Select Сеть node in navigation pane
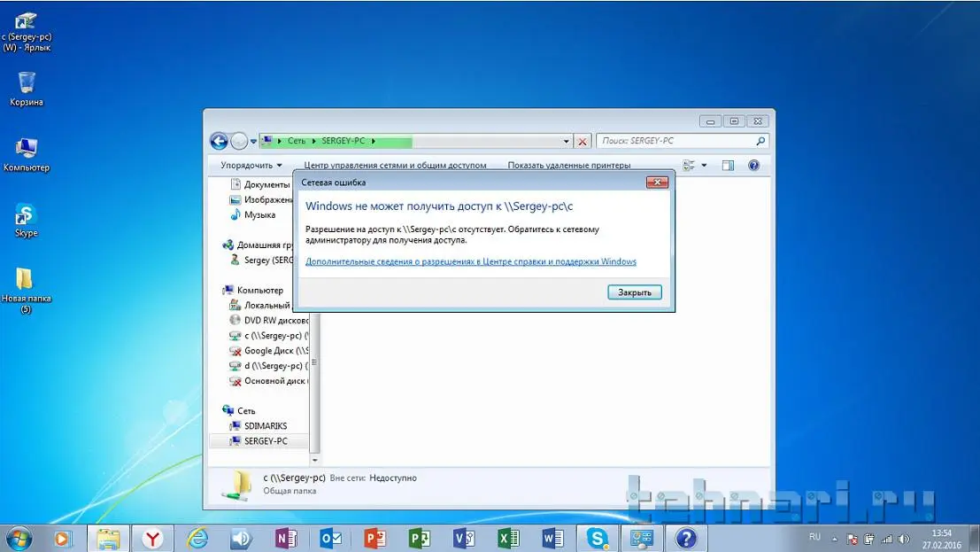 tap(239, 410)
